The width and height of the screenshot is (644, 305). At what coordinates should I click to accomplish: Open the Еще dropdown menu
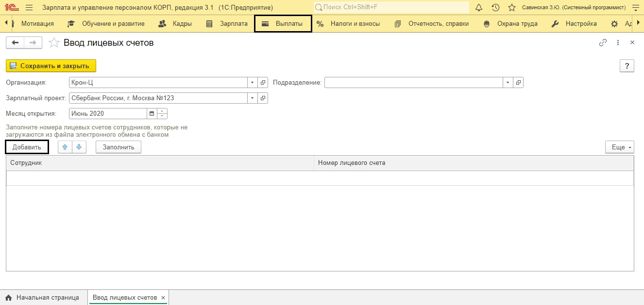point(620,147)
